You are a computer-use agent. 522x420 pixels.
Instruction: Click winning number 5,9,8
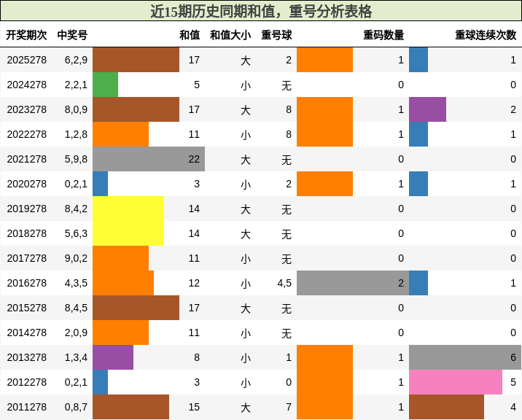click(77, 159)
